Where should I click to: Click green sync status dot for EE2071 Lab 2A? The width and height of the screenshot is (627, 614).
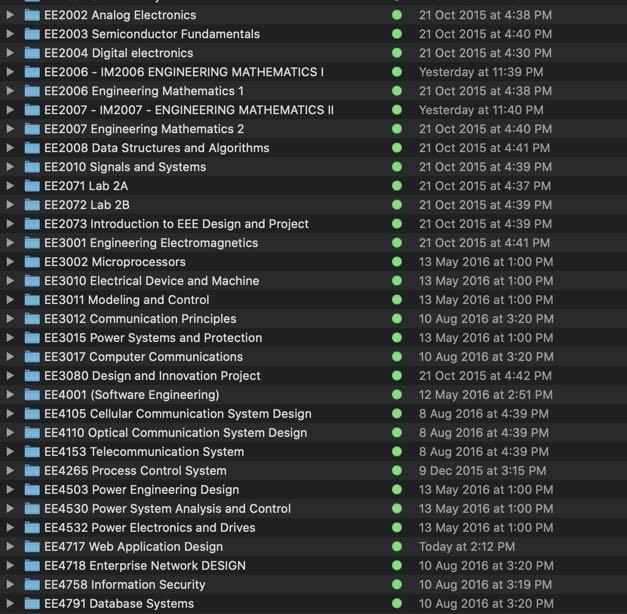[x=397, y=186]
